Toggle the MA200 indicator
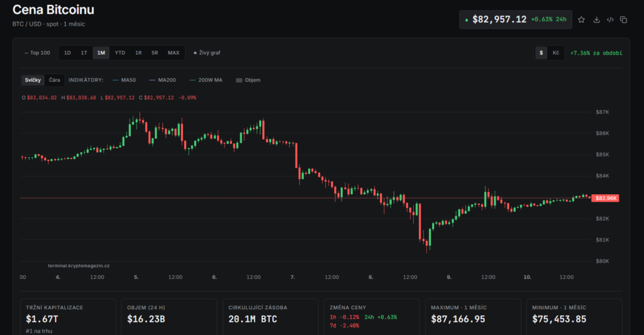 click(x=162, y=80)
